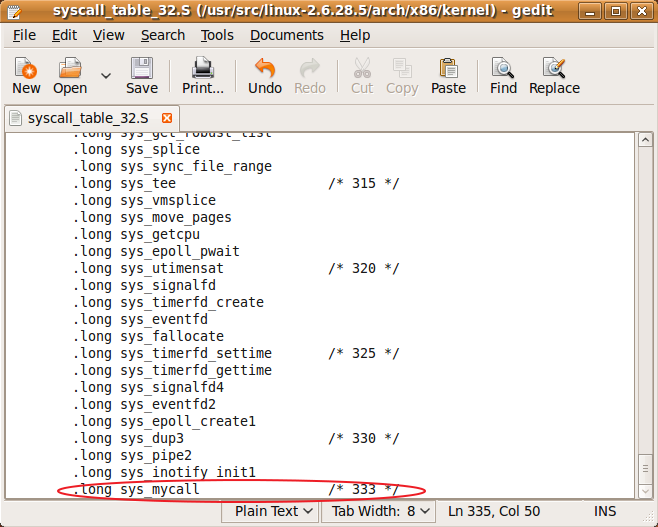Click the line '.long sys_splice'
This screenshot has height=527, width=658.
136,149
